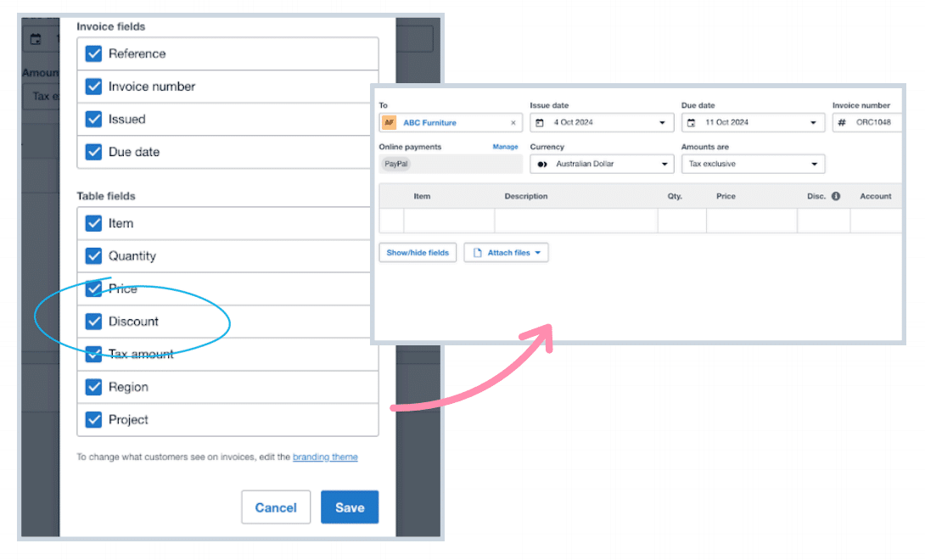Click the Australian Dollar currency icon
925x560 pixels.
click(x=542, y=164)
